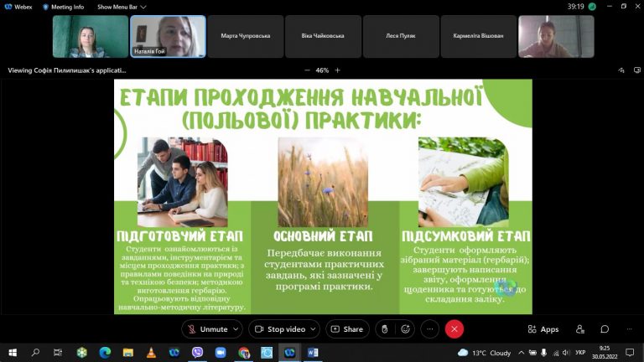Open Meeting Info
Viewport: 644px width, 362px height.
click(63, 7)
